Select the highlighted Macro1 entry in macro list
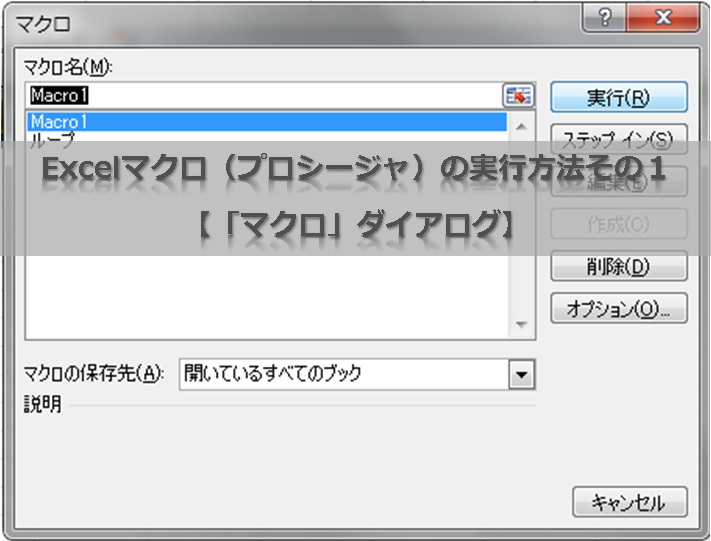 (266, 122)
